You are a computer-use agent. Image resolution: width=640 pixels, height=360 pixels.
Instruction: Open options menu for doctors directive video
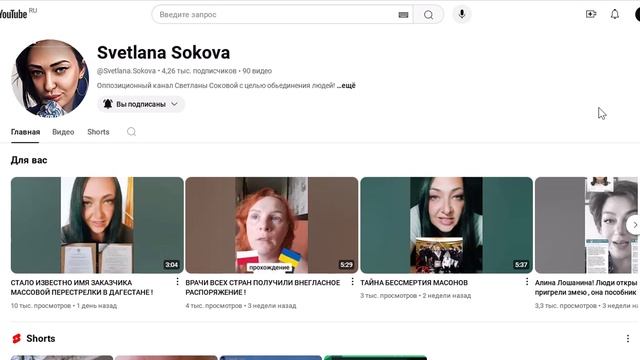tap(352, 282)
